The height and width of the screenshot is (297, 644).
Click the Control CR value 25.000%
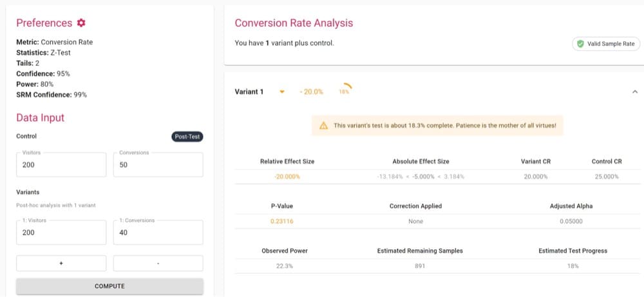[607, 177]
